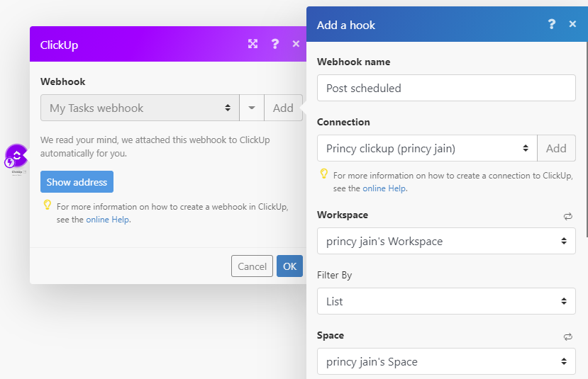Edit the Webhook name field
The height and width of the screenshot is (379, 588).
click(x=446, y=88)
